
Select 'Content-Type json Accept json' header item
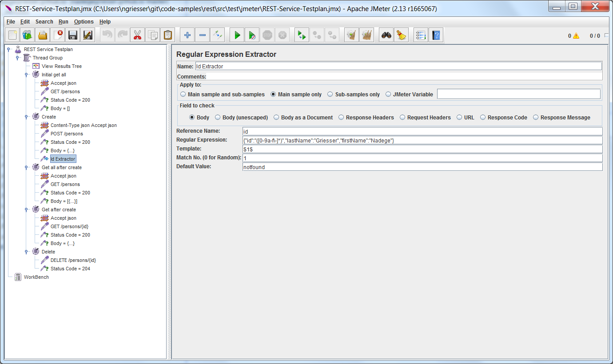point(84,125)
